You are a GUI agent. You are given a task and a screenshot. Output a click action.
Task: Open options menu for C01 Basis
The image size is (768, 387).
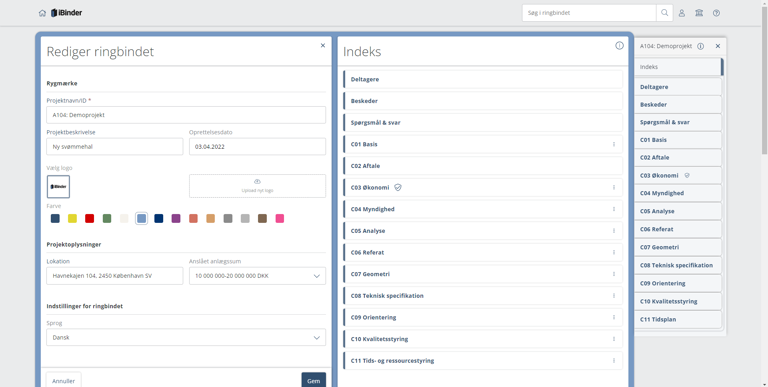(x=613, y=144)
